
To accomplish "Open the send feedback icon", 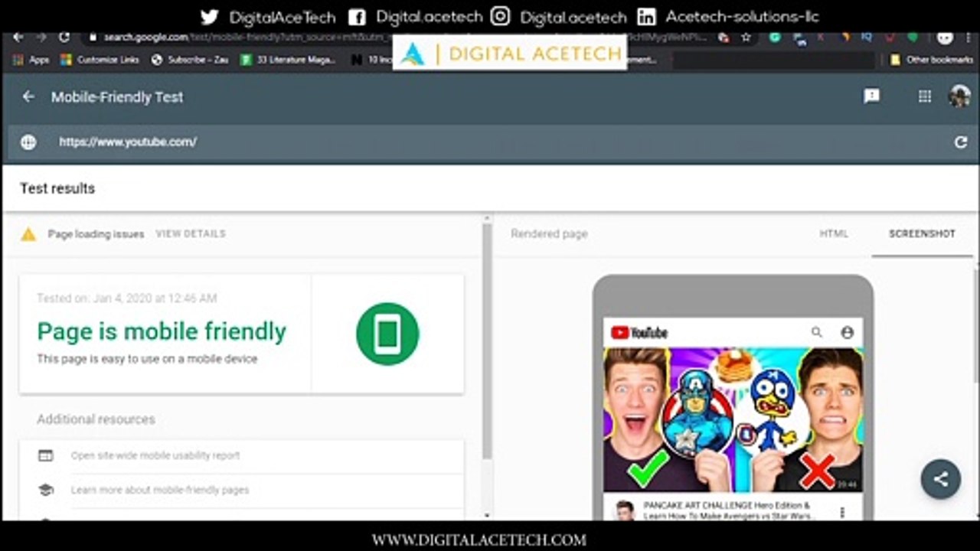I will click(x=871, y=96).
